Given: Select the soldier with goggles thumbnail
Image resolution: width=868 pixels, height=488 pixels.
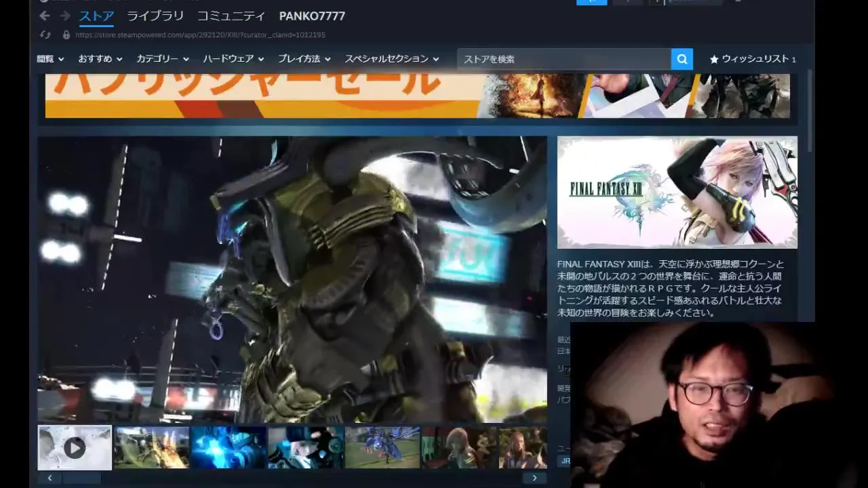Looking at the screenshot, I should tap(305, 447).
